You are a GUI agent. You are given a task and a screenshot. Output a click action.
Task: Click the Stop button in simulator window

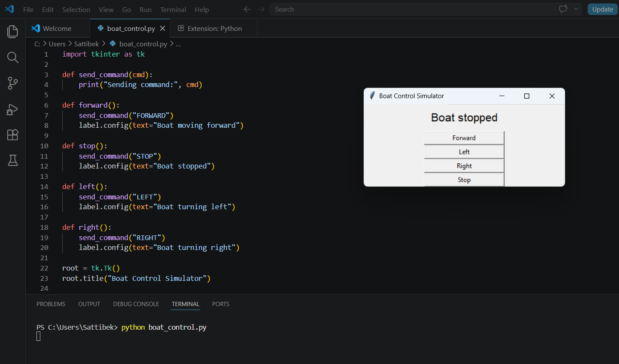pos(464,180)
